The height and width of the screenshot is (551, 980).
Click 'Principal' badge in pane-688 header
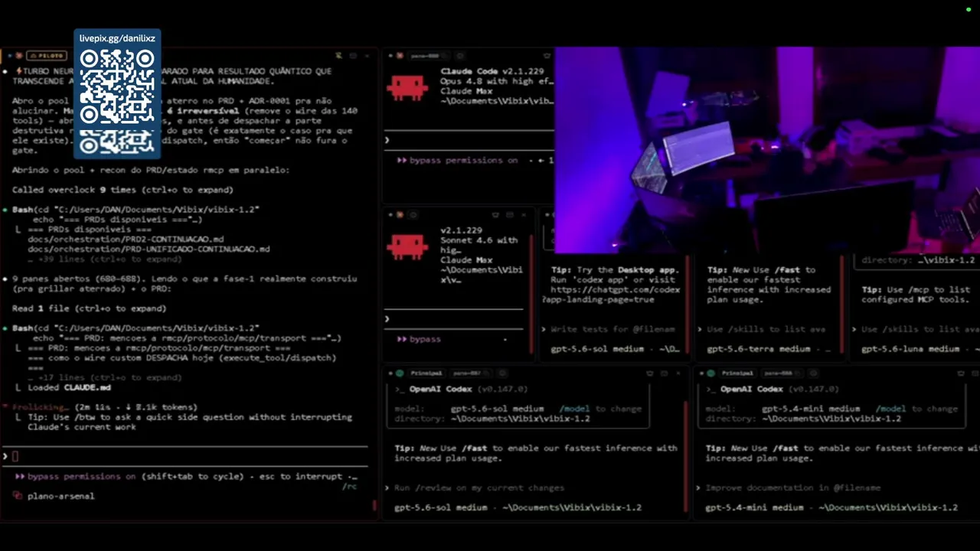[737, 373]
